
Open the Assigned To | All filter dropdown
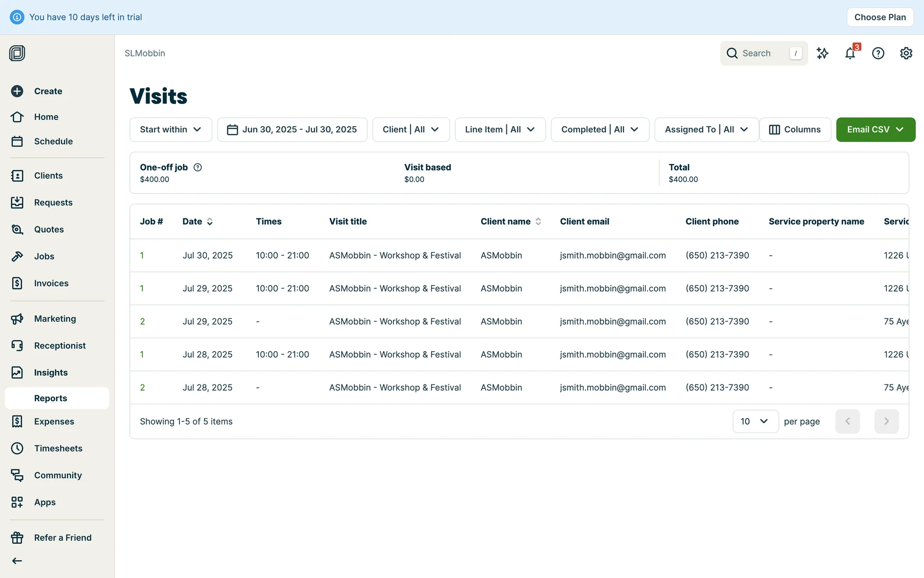pyautogui.click(x=706, y=130)
